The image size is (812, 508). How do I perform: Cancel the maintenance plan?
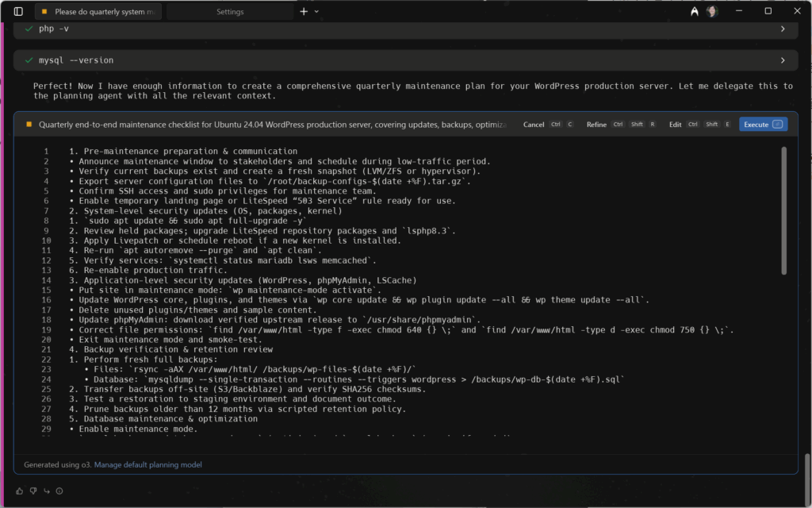tap(534, 125)
